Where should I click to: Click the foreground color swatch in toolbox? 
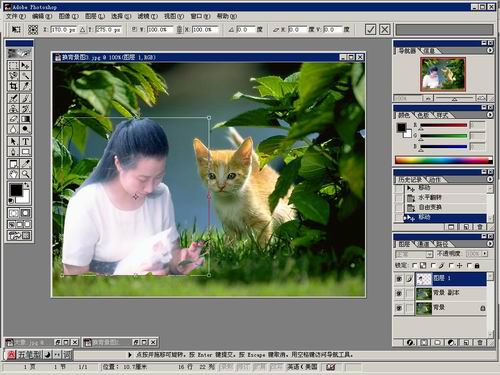pyautogui.click(x=16, y=190)
